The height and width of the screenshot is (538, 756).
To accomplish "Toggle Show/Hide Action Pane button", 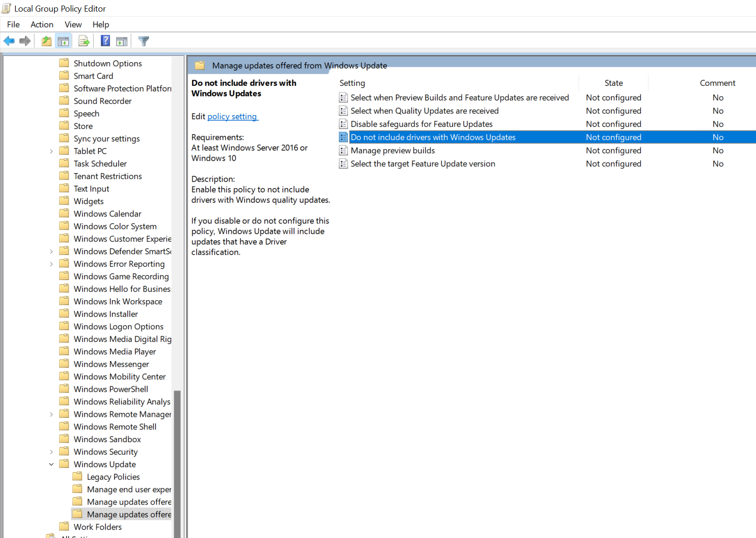I will tap(122, 41).
